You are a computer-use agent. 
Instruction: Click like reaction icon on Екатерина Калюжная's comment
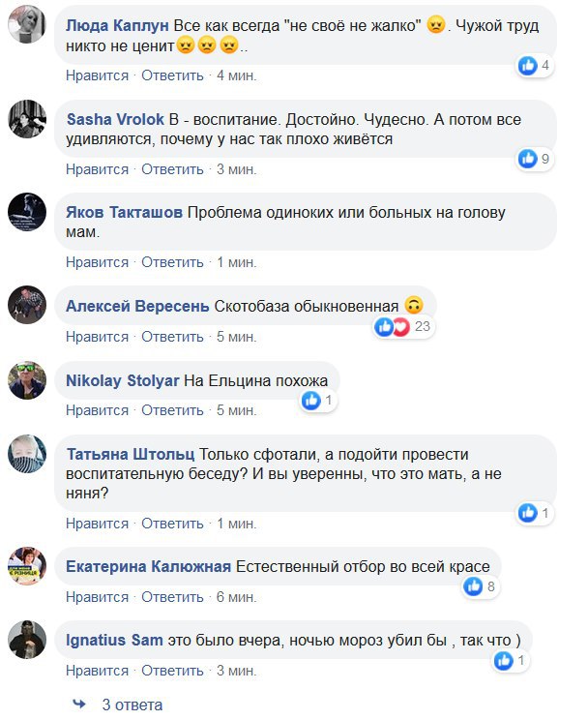pyautogui.click(x=473, y=586)
